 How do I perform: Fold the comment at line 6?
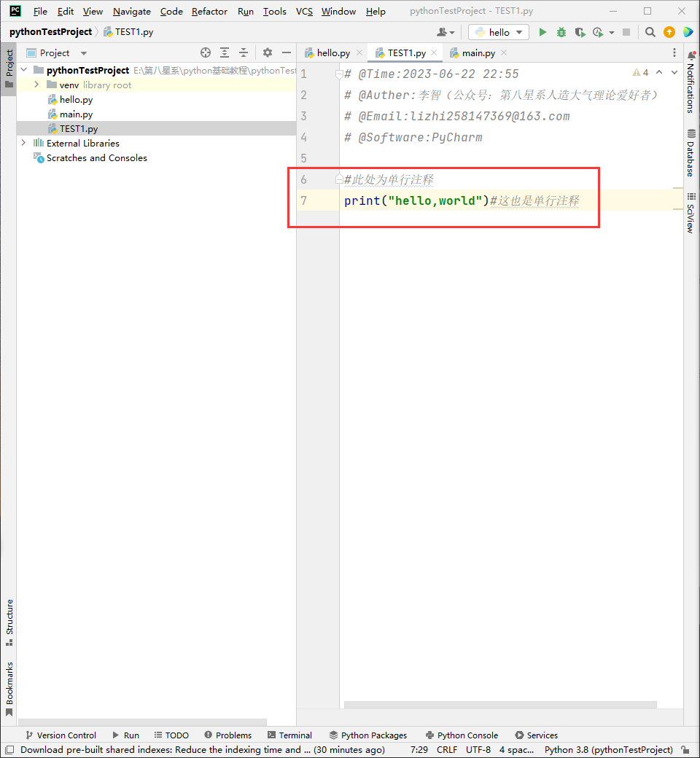click(339, 179)
